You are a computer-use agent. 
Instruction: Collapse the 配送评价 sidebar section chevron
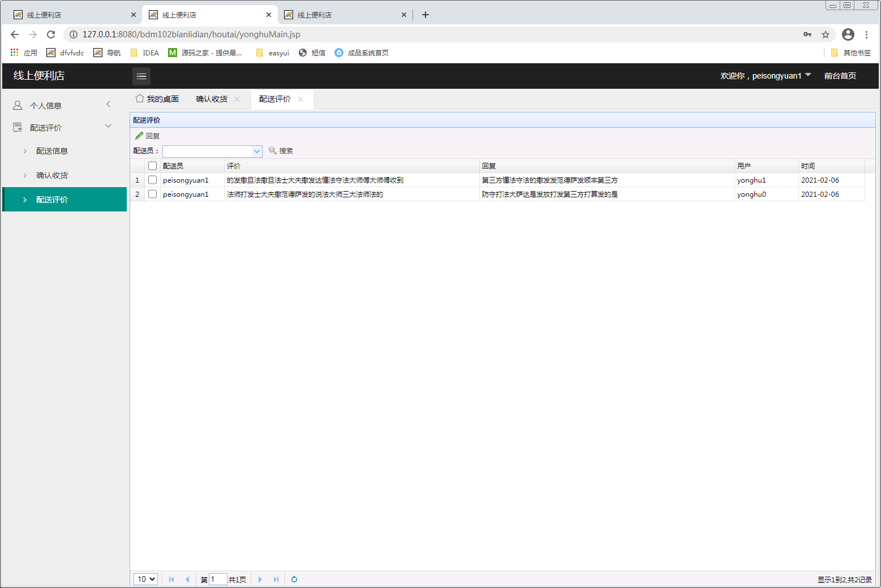[108, 126]
